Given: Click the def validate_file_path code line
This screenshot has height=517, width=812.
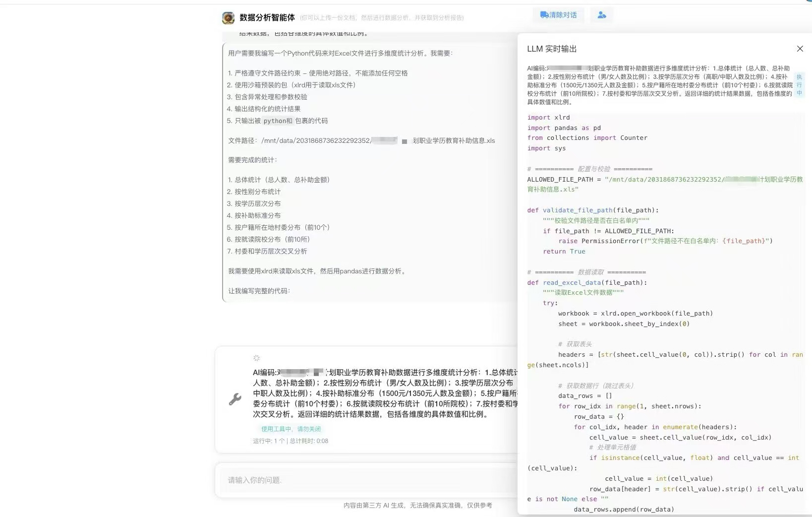Looking at the screenshot, I should (x=592, y=210).
